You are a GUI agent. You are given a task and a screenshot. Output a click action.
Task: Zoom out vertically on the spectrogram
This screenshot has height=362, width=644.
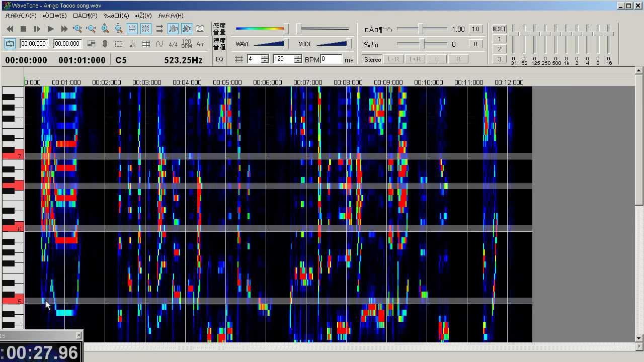[x=118, y=29]
